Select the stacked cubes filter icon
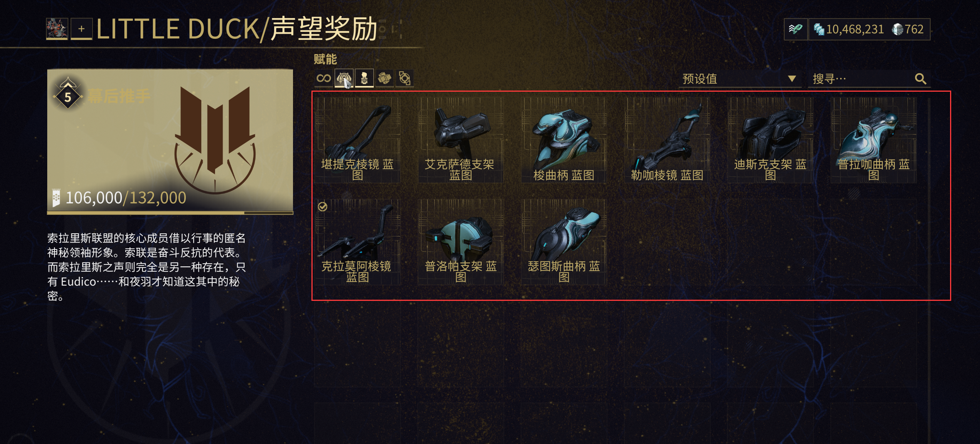The height and width of the screenshot is (444, 980). [384, 78]
